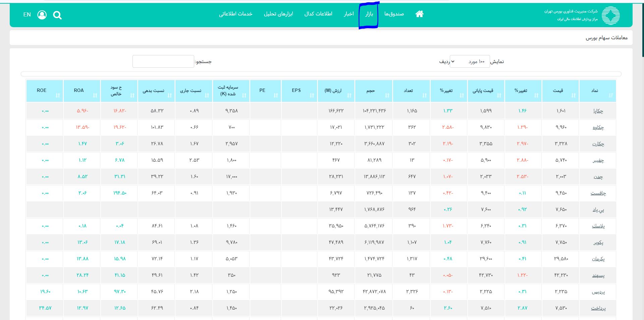Select capital cell ۱۷,۰۰۰
The image size is (644, 320).
coord(231,176)
